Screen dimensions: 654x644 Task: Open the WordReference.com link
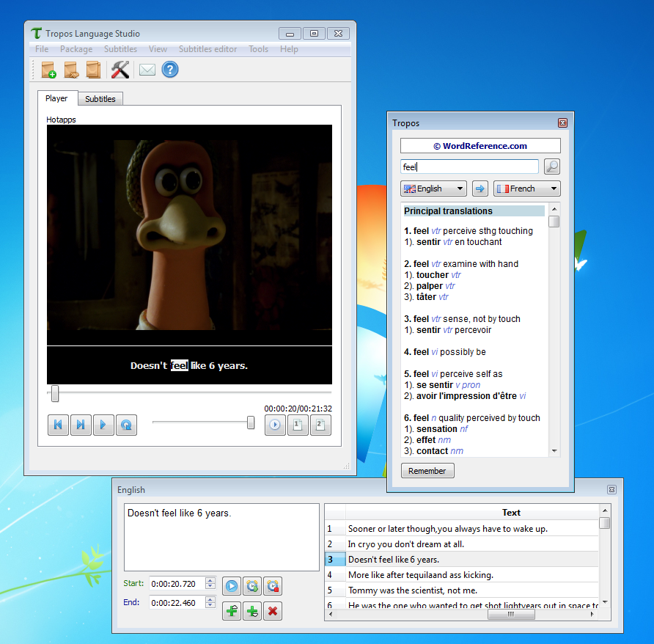pyautogui.click(x=480, y=146)
